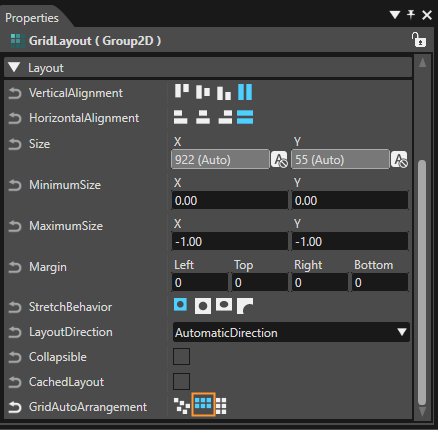Screen dimensions: 438x430
Task: Choose the diagonal GridAutoArrangement icon
Action: [x=182, y=406]
